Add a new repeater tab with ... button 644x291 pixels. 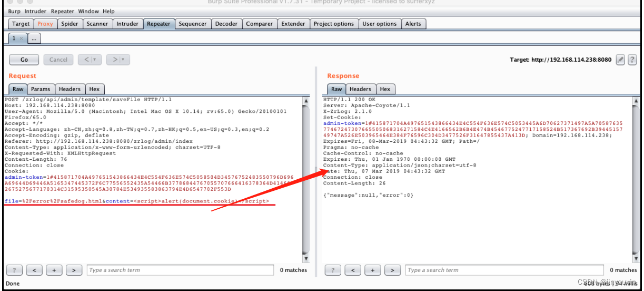point(34,38)
